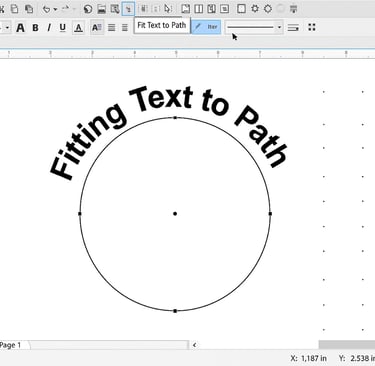
Task: Click the four-square grid icon
Action: (x=312, y=27)
